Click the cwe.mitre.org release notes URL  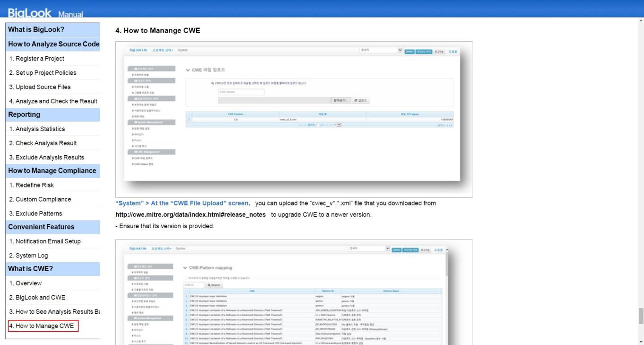point(191,214)
